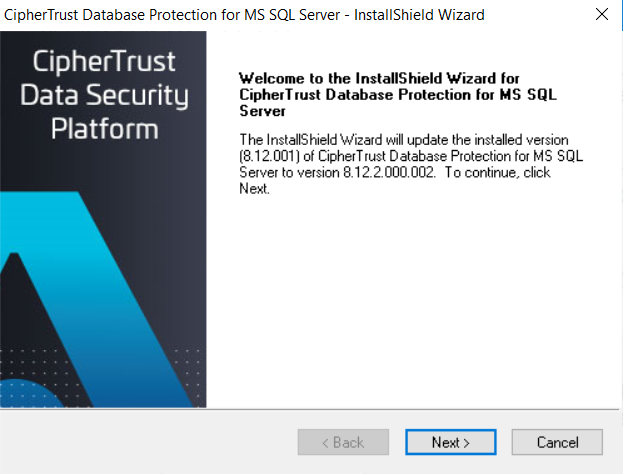Image resolution: width=623 pixels, height=476 pixels.
Task: Click the word Server in the bold heading
Action: tap(262, 111)
